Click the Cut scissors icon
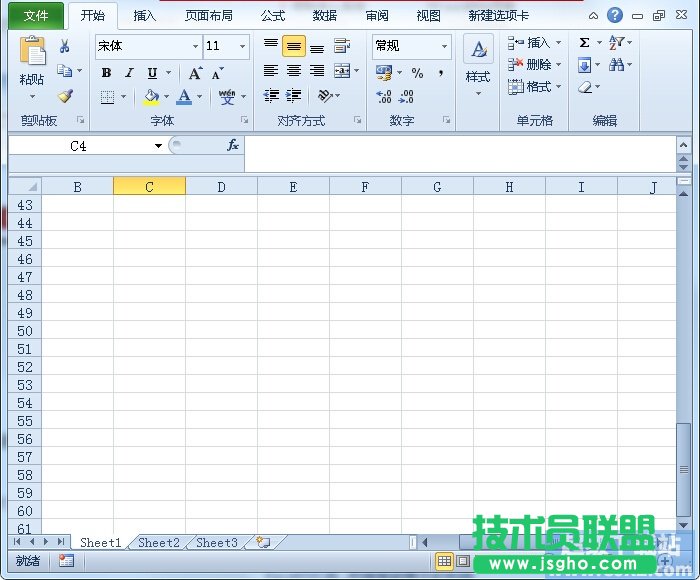This screenshot has height=580, width=700. tap(65, 47)
